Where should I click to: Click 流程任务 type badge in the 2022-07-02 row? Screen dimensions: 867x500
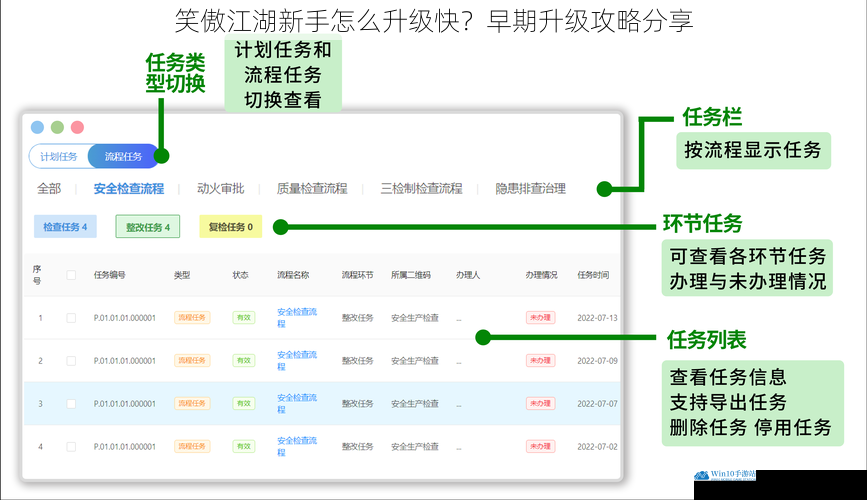tap(192, 446)
